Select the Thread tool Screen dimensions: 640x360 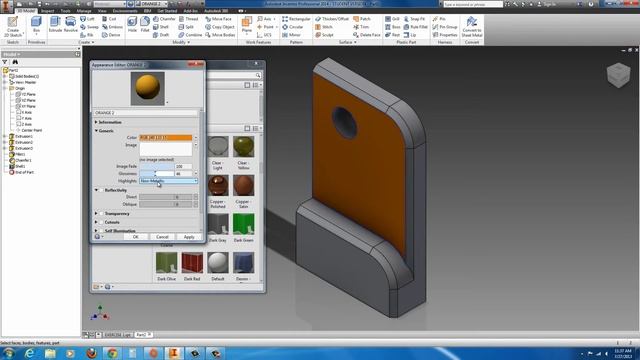[189, 19]
